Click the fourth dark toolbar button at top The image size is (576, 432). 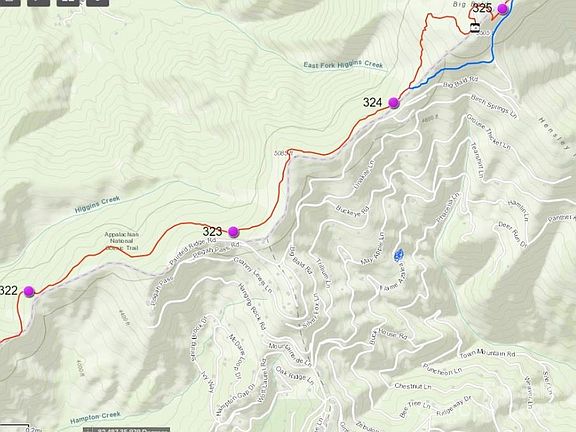tap(97, 3)
